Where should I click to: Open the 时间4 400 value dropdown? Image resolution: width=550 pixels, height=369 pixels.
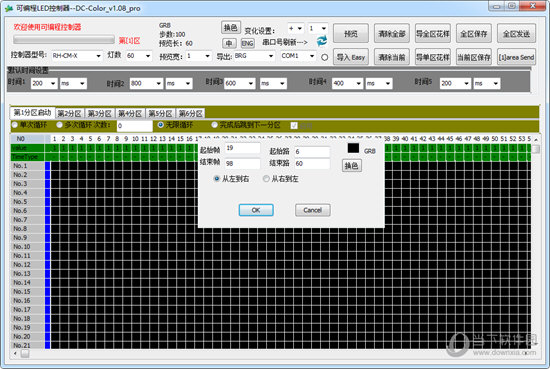coord(358,83)
